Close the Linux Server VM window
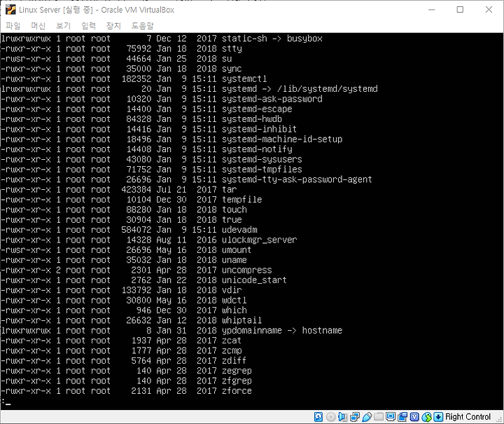Image resolution: width=504 pixels, height=424 pixels. (x=489, y=10)
